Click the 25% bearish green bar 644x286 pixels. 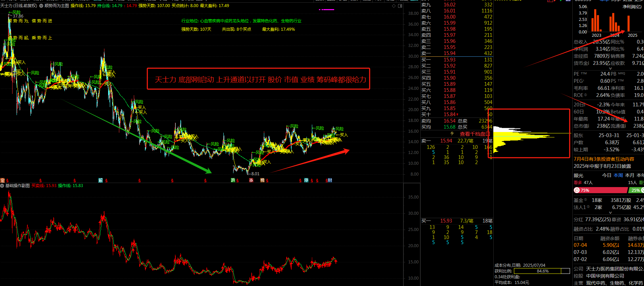tap(637, 190)
